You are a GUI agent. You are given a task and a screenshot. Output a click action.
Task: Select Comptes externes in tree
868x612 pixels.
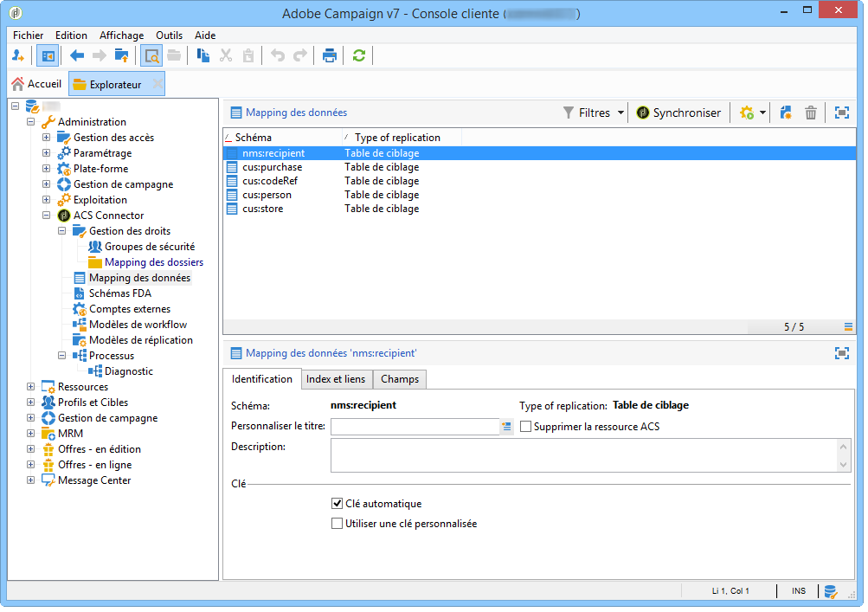tap(130, 309)
